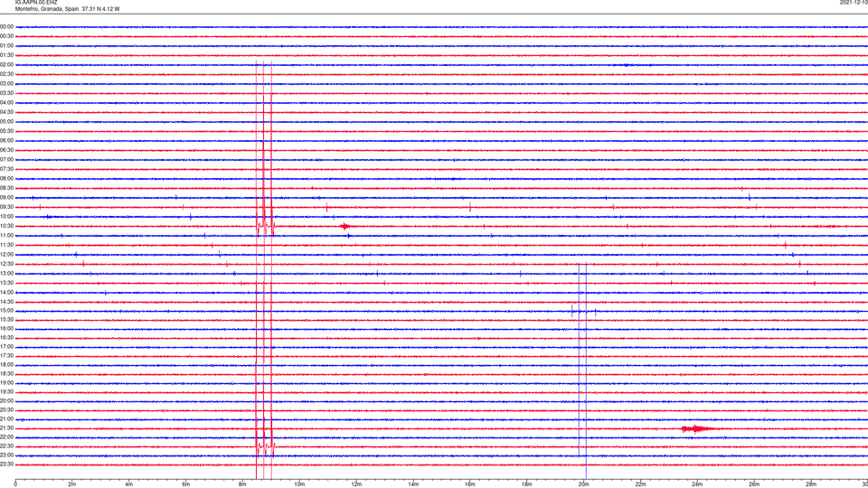Select the 02:00 time label
The width and height of the screenshot is (868, 488).
[x=6, y=64]
